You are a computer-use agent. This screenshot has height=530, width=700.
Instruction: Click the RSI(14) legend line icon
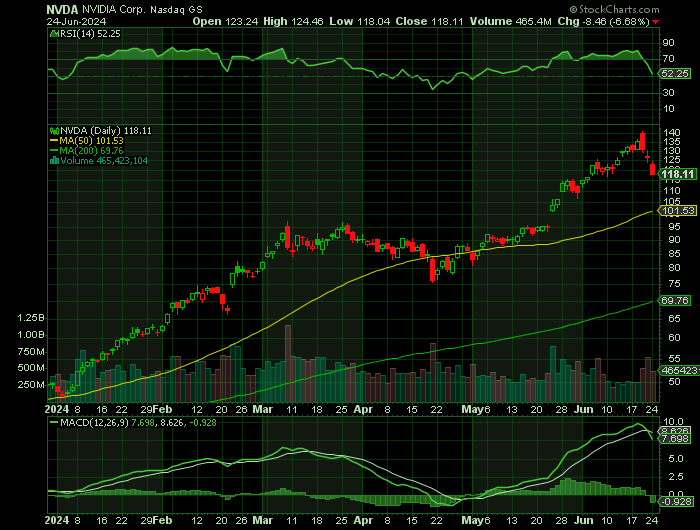click(54, 33)
